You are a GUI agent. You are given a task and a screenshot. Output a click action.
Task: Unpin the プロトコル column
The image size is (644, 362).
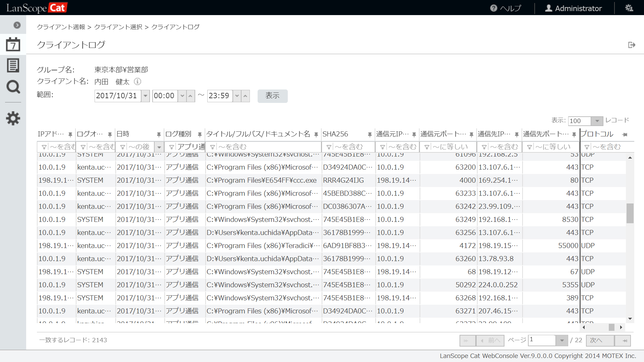(x=625, y=134)
